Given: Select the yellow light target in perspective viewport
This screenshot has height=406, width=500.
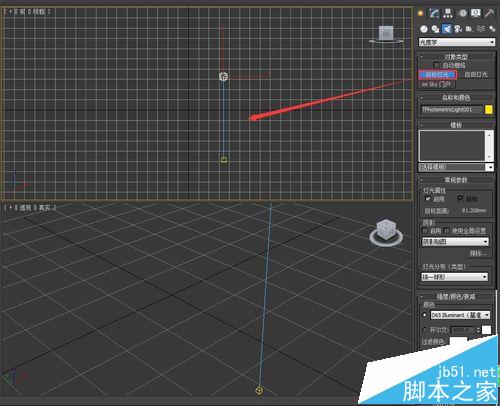Looking at the screenshot, I should pos(259,390).
